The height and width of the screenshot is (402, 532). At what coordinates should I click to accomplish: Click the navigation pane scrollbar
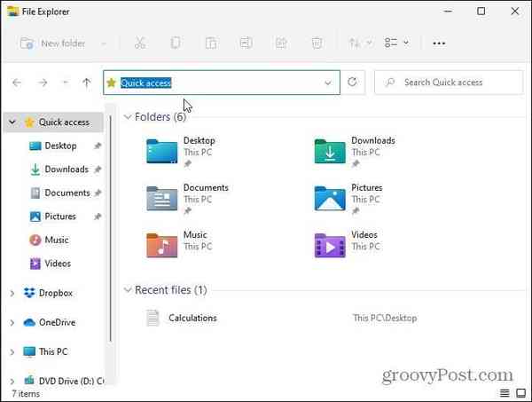click(110, 229)
